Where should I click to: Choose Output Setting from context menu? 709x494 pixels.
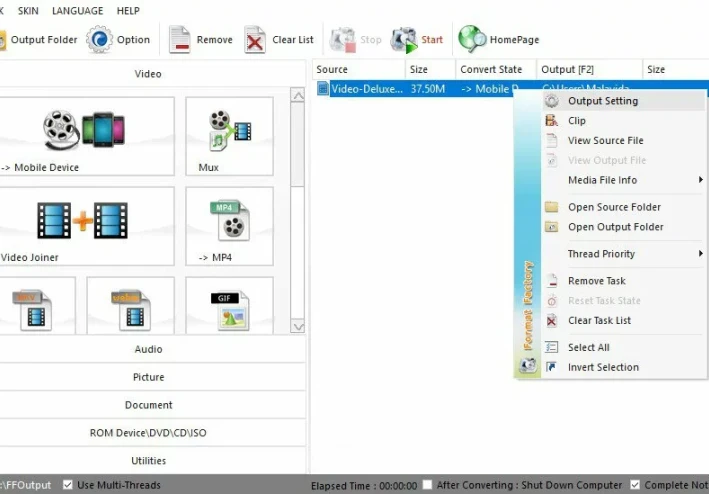tap(623, 101)
